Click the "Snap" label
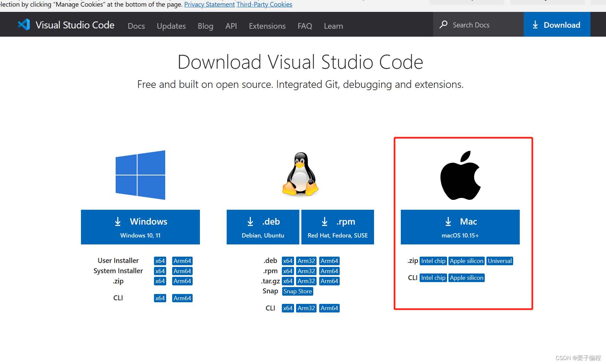Screen dimensions: 606x364 pyautogui.click(x=270, y=291)
